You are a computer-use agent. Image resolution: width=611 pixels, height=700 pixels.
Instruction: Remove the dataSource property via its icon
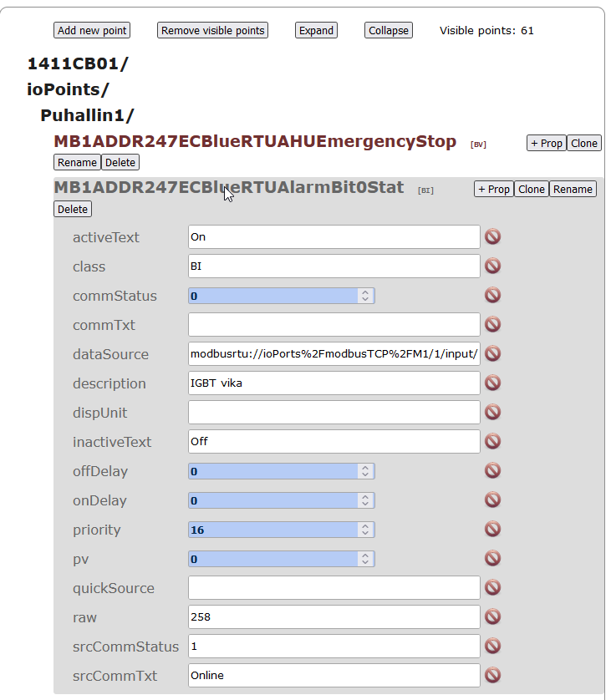click(493, 353)
